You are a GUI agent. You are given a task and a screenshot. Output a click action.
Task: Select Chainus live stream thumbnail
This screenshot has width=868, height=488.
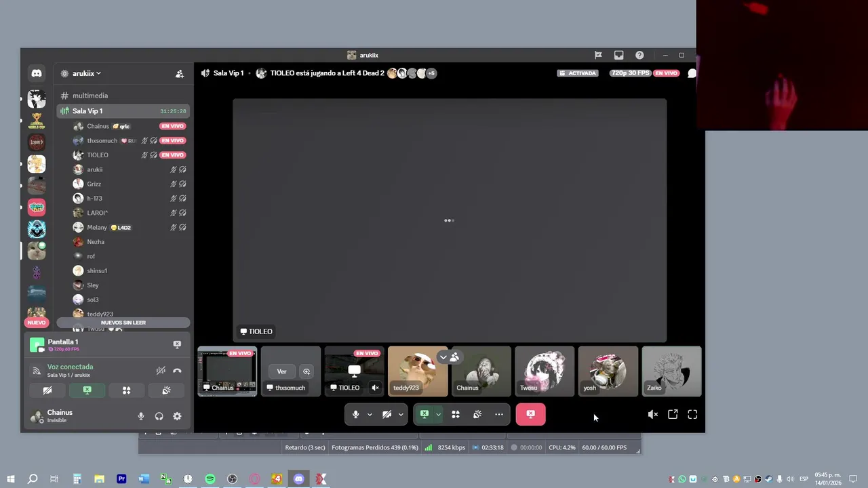click(x=227, y=371)
